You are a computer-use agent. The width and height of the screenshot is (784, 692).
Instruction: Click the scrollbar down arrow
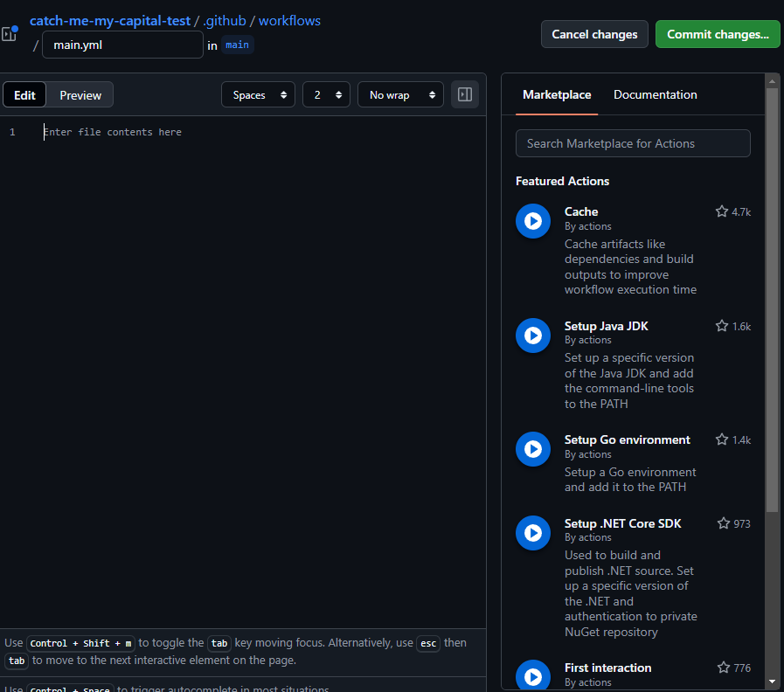point(772,681)
